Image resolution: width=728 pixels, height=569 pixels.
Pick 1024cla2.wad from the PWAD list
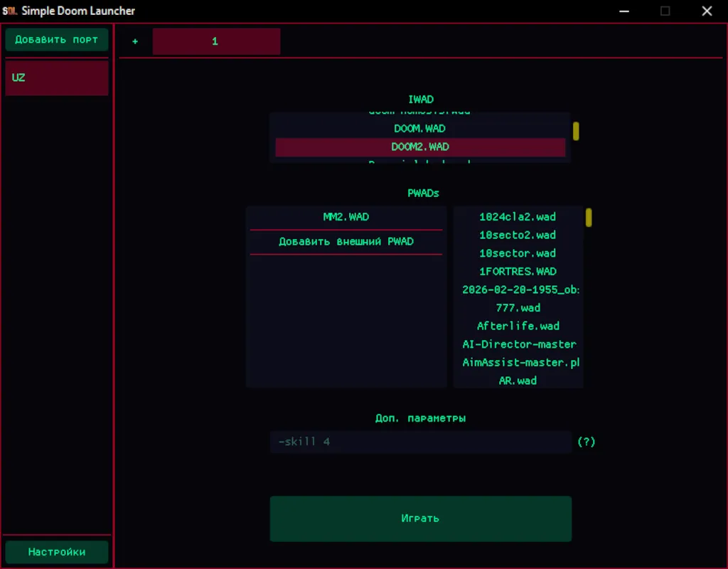tap(518, 217)
